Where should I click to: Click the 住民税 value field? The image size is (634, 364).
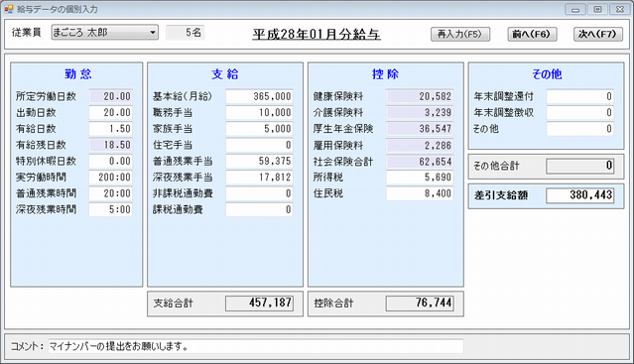pyautogui.click(x=420, y=193)
